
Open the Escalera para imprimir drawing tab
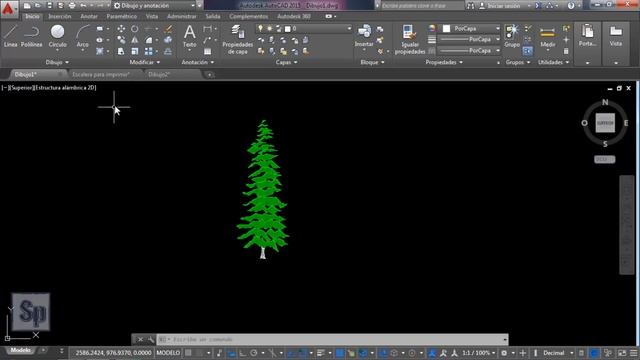[x=101, y=75]
